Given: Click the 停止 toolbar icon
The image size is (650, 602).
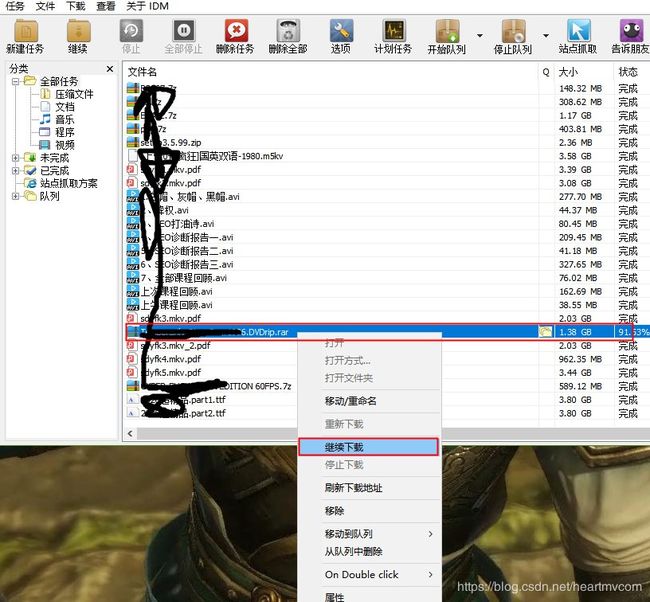Looking at the screenshot, I should pos(131,36).
